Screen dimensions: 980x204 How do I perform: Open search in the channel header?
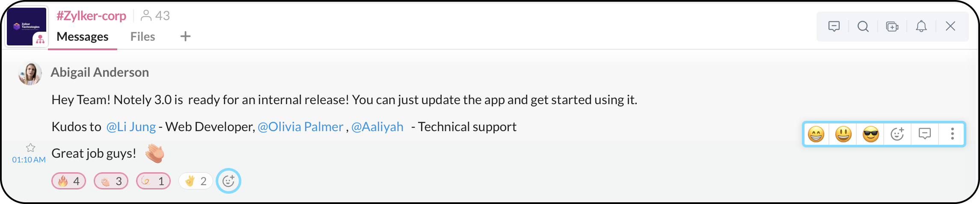pos(863,27)
